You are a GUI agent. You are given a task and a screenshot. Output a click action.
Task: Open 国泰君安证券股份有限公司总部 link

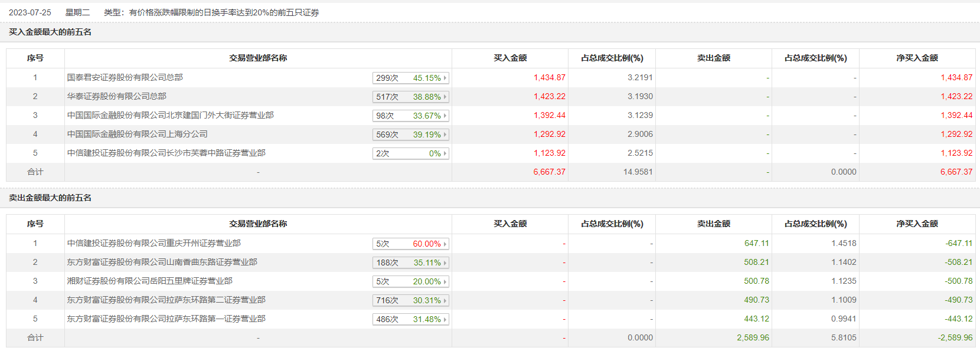[x=125, y=77]
